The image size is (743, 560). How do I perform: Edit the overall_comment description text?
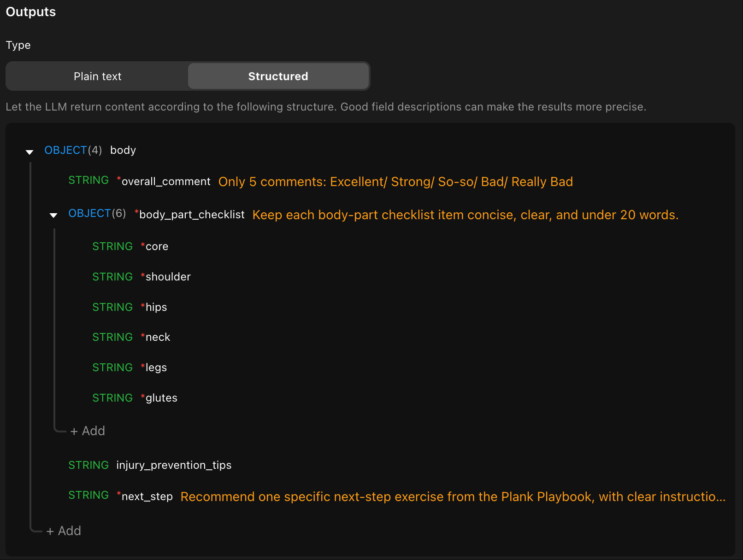pyautogui.click(x=395, y=182)
